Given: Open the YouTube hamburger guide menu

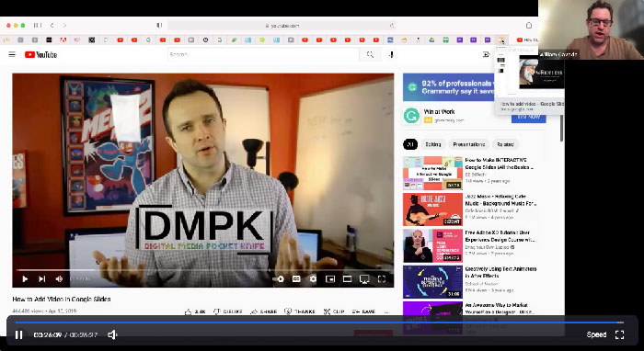Looking at the screenshot, I should [12, 54].
